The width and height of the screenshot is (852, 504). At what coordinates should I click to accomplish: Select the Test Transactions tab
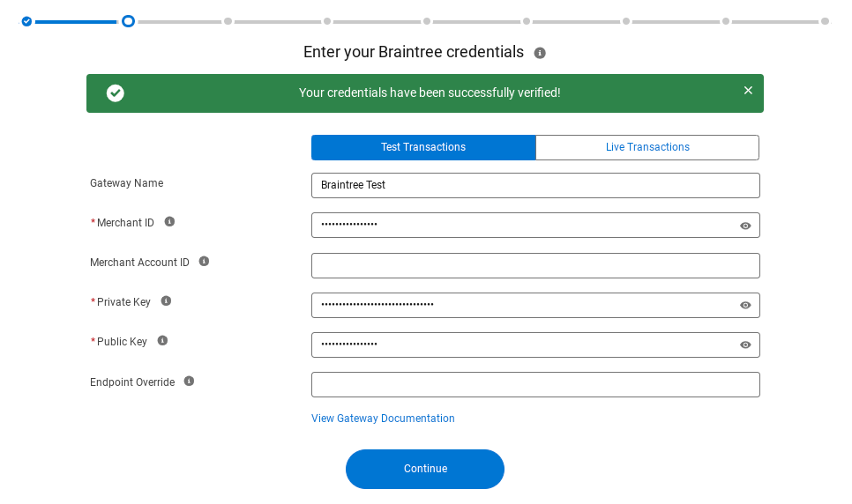click(423, 147)
